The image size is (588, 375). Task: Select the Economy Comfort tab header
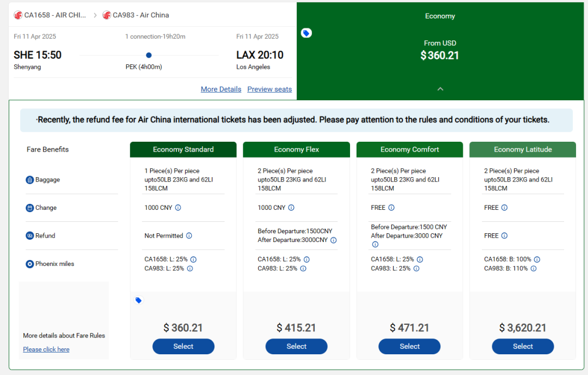tap(410, 149)
